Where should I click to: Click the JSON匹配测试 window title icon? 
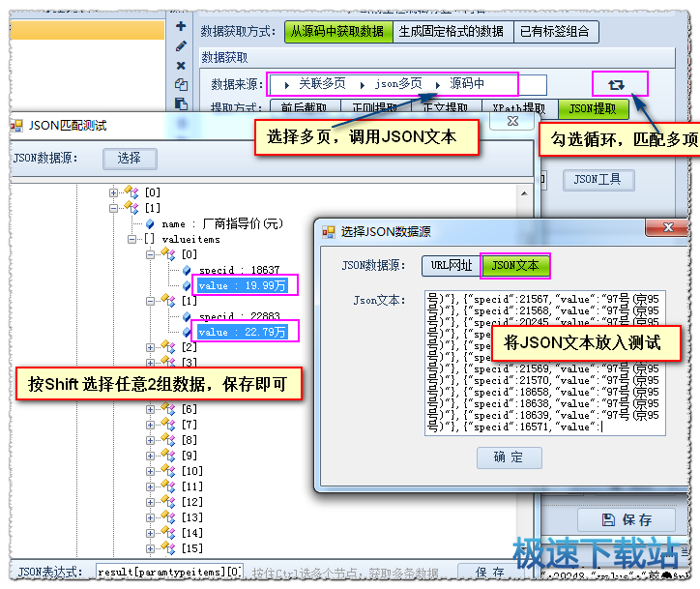tap(16, 126)
